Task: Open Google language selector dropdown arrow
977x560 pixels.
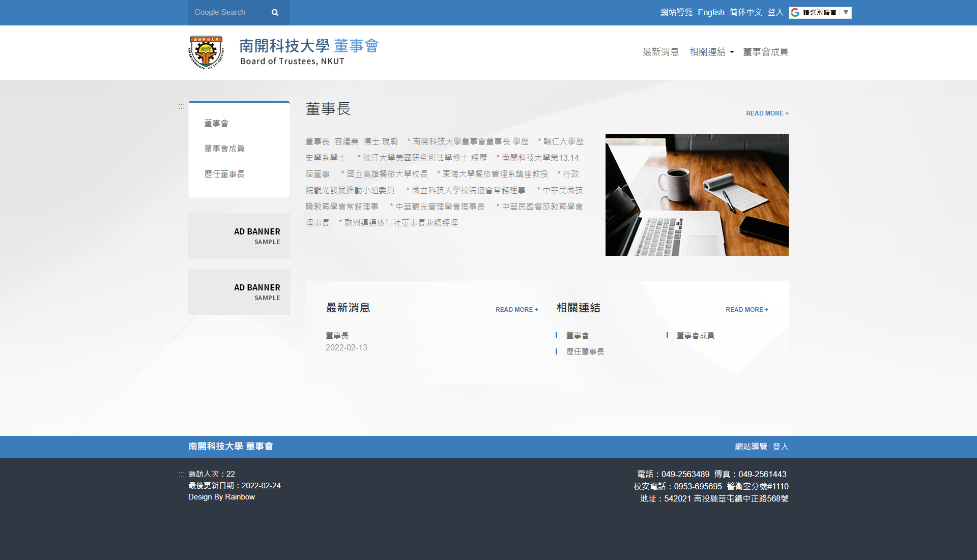Action: point(846,13)
